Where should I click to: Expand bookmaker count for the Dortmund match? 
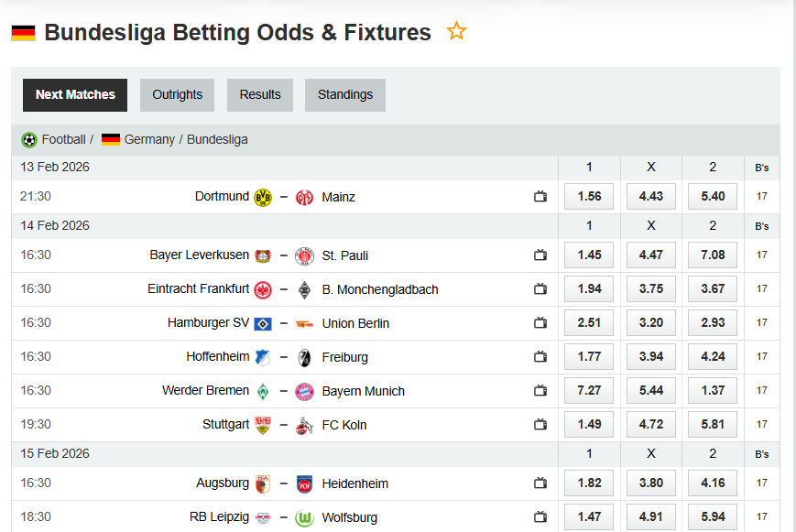click(x=761, y=196)
